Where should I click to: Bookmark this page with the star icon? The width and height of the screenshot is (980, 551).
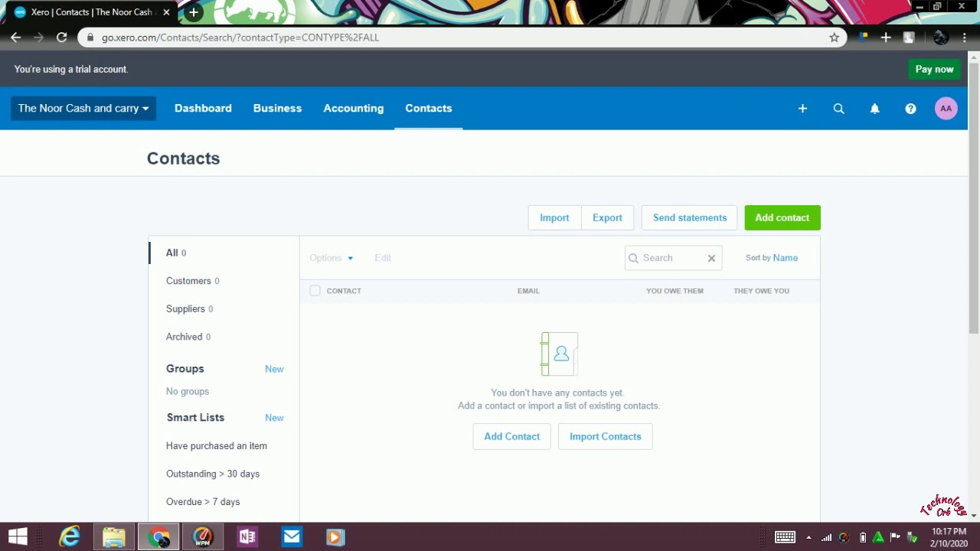click(834, 37)
